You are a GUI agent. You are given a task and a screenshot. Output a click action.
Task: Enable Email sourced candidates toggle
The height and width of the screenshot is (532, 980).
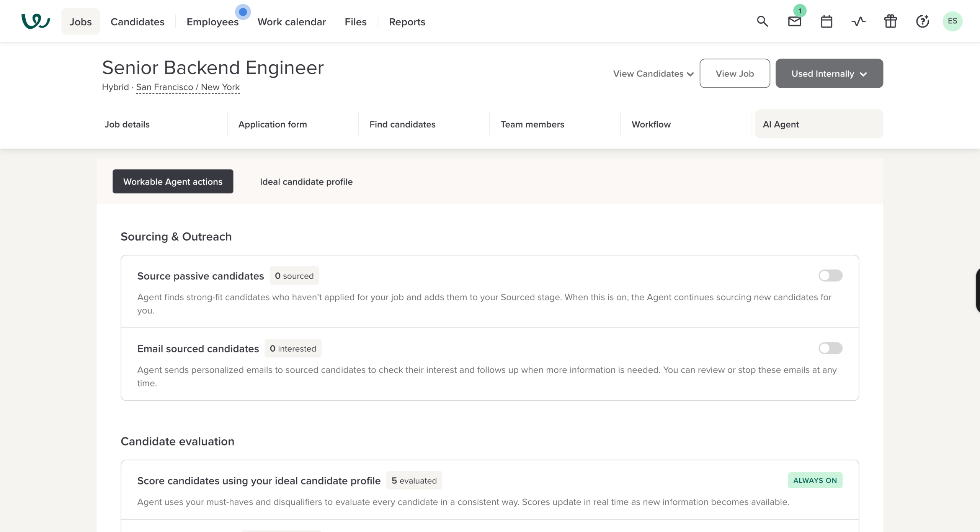(830, 348)
